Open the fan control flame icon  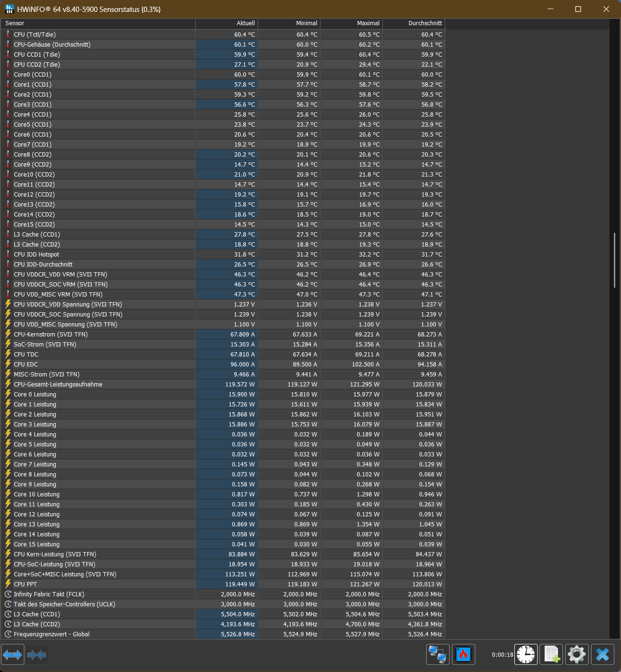(x=463, y=654)
